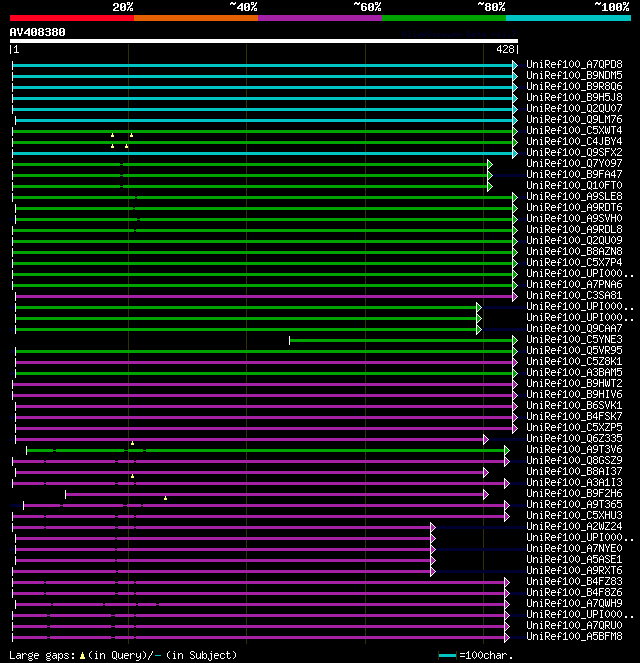
Task: Click the UniRef100_A9RDL8 label
Action: pyautogui.click(x=574, y=230)
